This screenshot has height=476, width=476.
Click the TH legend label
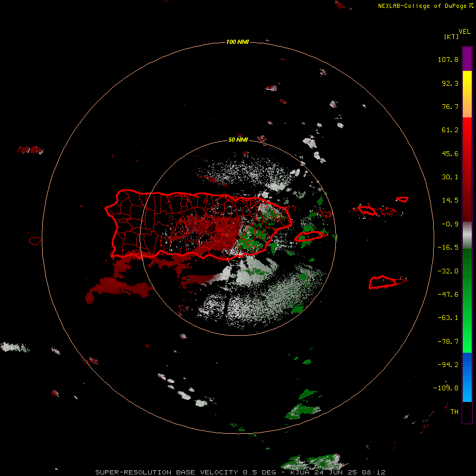pos(454,411)
